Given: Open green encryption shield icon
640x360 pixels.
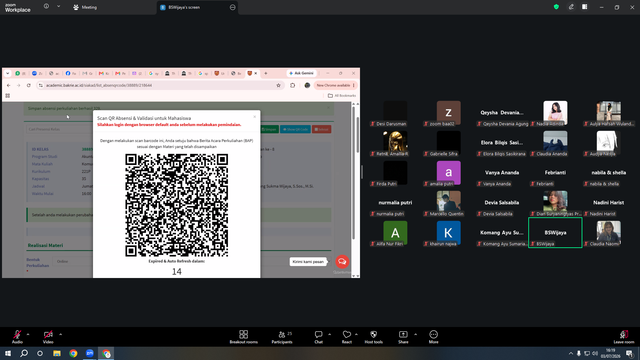Looking at the screenshot, I should (x=556, y=7).
